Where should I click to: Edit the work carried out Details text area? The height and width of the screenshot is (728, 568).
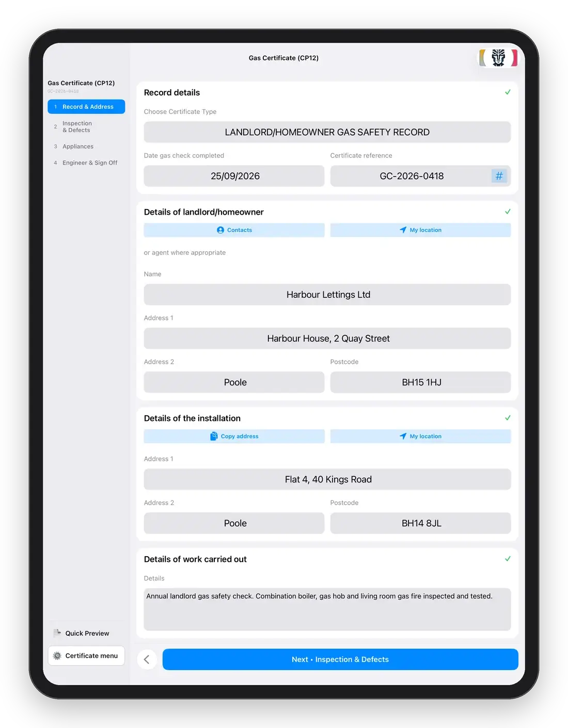tap(327, 609)
